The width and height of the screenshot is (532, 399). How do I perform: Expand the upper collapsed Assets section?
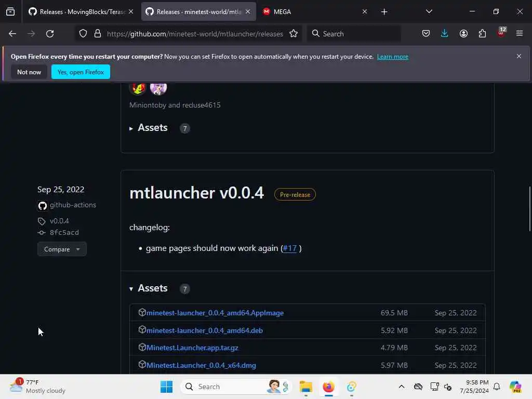[149, 128]
